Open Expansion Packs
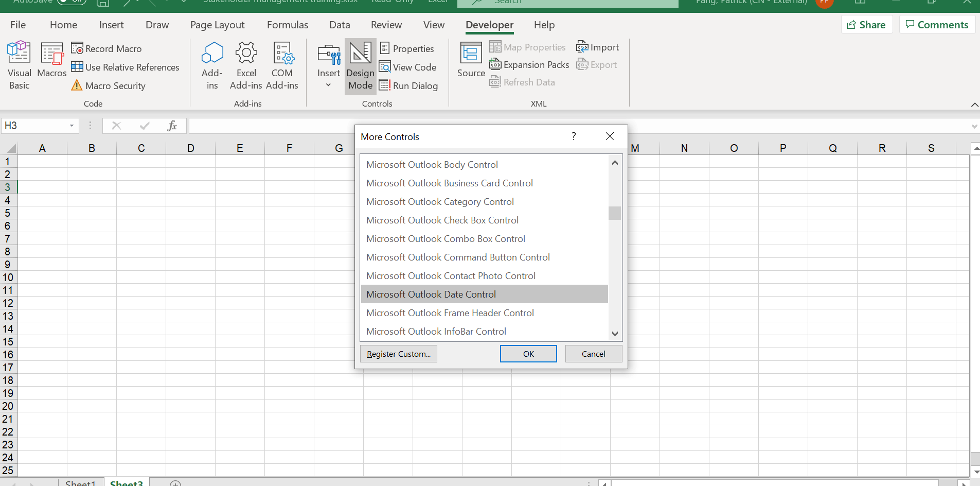The image size is (980, 486). 529,64
